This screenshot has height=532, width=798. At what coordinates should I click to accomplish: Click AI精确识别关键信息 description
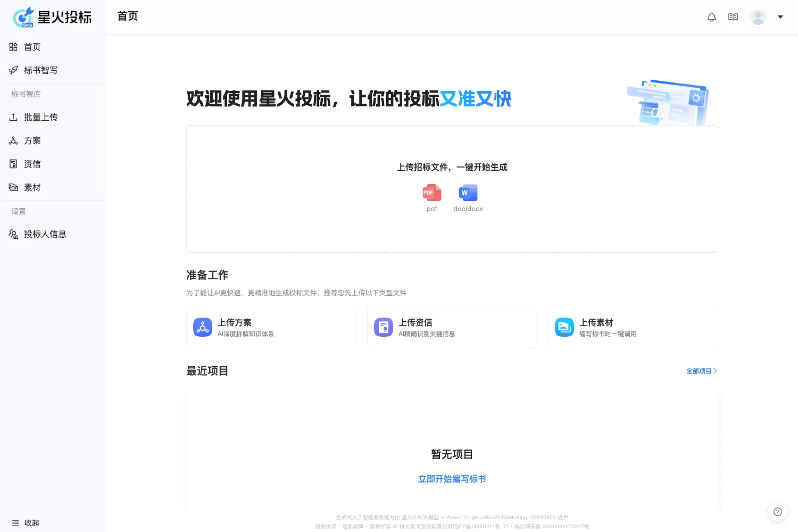pos(427,334)
